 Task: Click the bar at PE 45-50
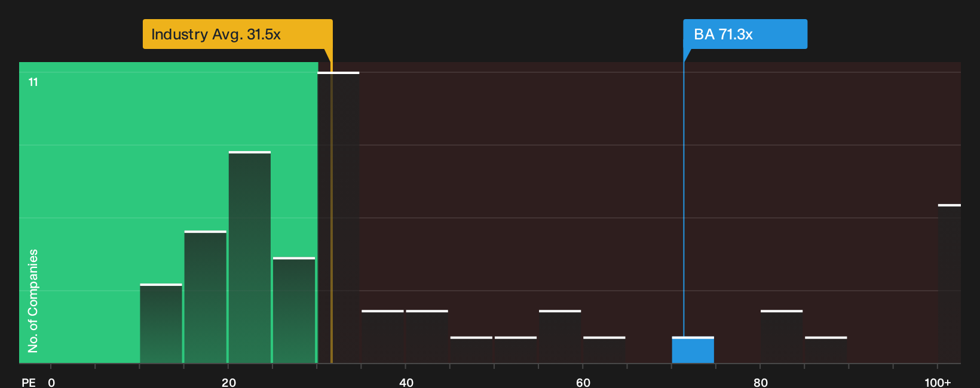coord(471,350)
